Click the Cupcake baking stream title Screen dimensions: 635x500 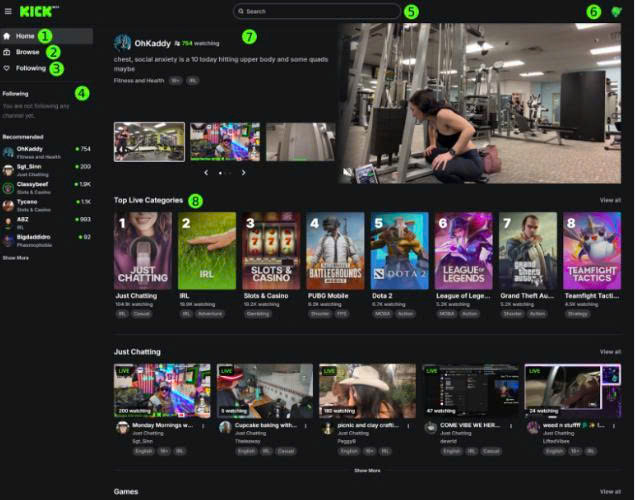pos(266,426)
